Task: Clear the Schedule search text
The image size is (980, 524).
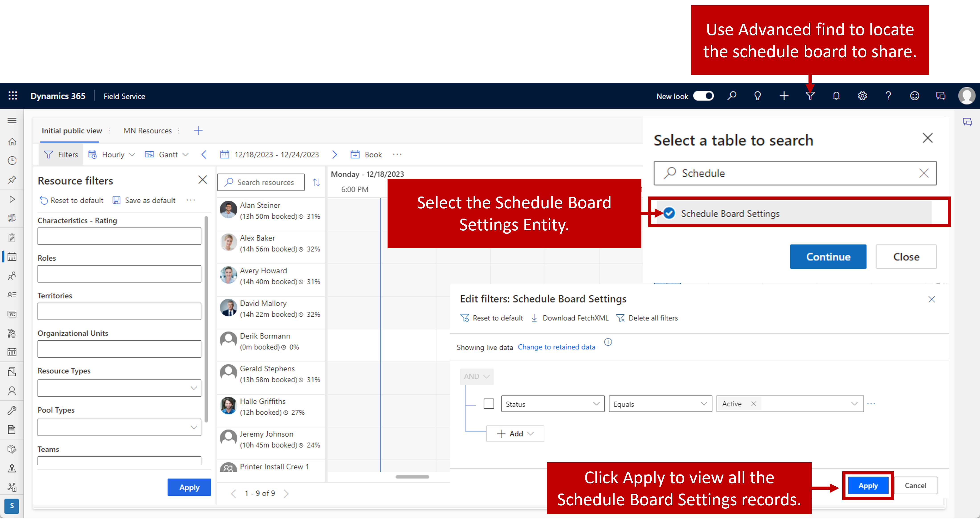Action: coord(924,173)
